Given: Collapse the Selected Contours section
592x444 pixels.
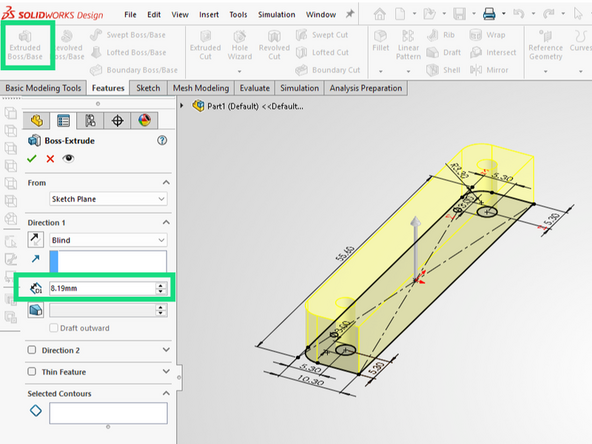Looking at the screenshot, I should coord(166,393).
